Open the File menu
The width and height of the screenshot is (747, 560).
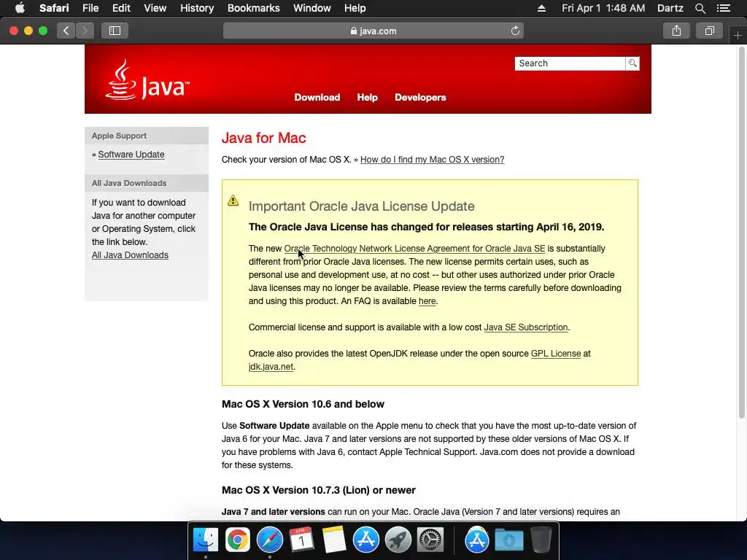pyautogui.click(x=90, y=8)
